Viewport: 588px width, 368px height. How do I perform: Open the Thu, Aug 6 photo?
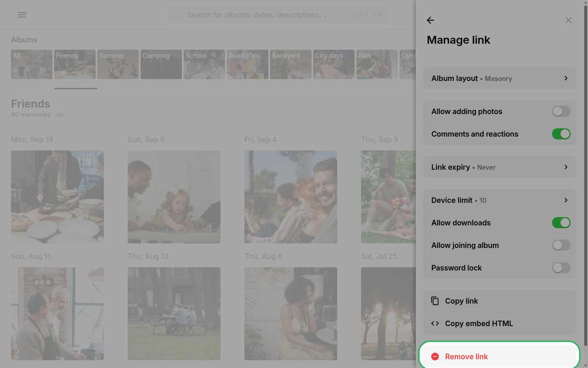point(291,314)
